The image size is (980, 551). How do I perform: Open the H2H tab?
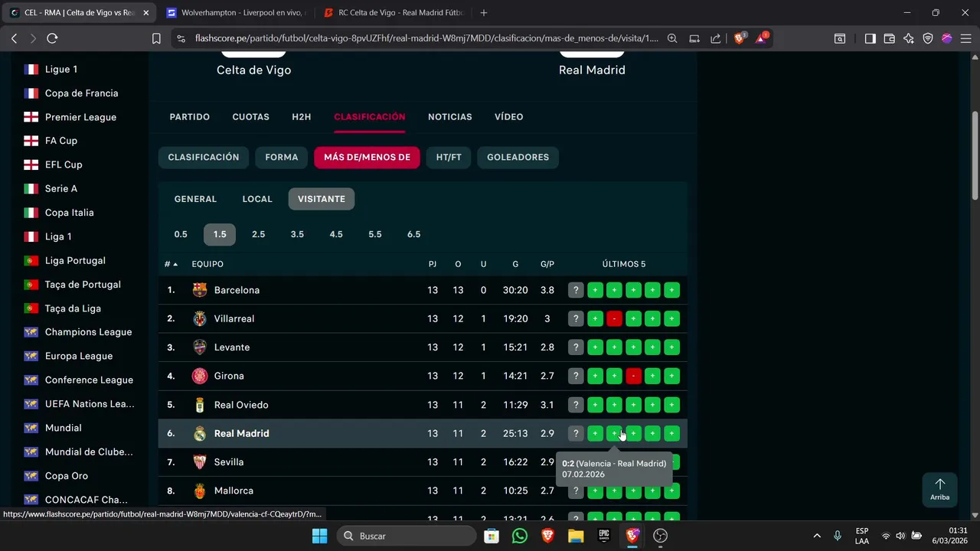pyautogui.click(x=302, y=117)
